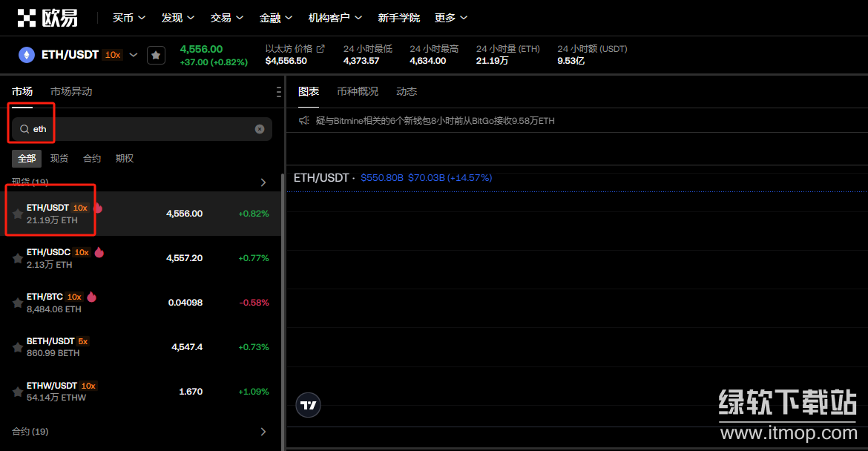Star the ETHW/USDT pair as favorite
This screenshot has width=868, height=451.
pyautogui.click(x=17, y=392)
